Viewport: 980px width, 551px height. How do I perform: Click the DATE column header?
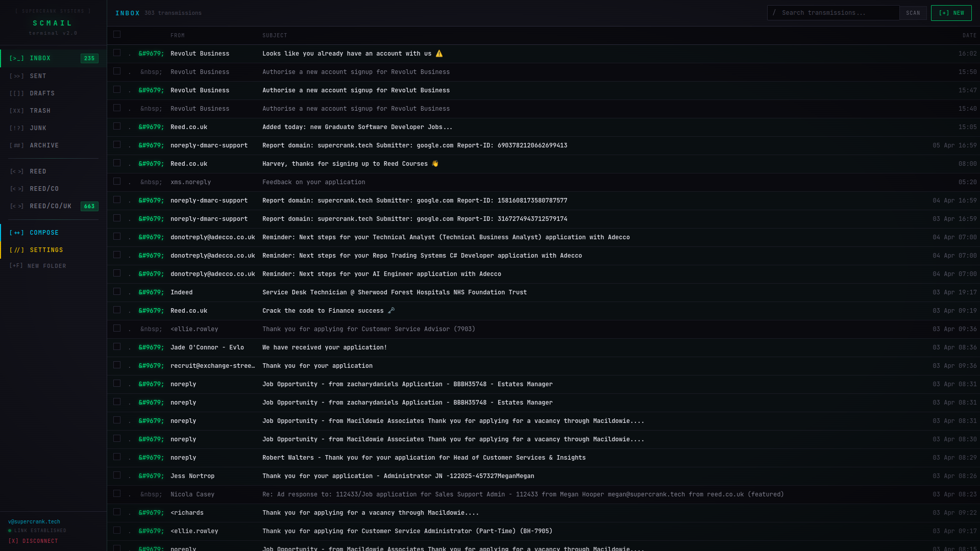[969, 35]
